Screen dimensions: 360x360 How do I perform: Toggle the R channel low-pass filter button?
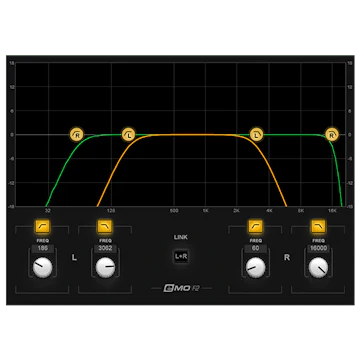point(318,226)
